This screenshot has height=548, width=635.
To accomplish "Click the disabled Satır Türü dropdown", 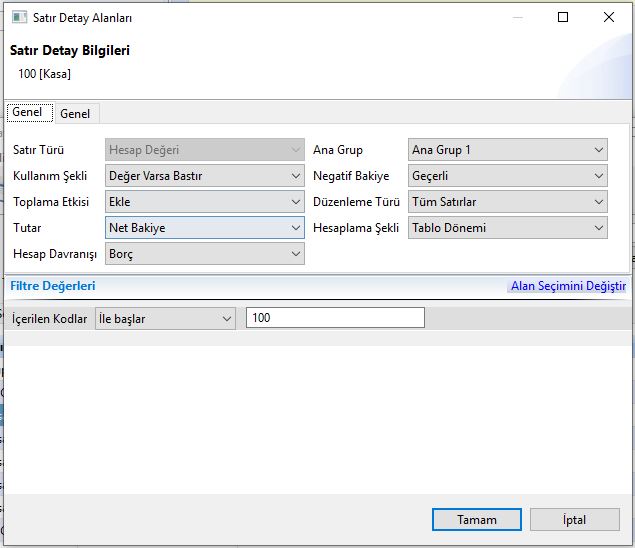I will [x=205, y=150].
